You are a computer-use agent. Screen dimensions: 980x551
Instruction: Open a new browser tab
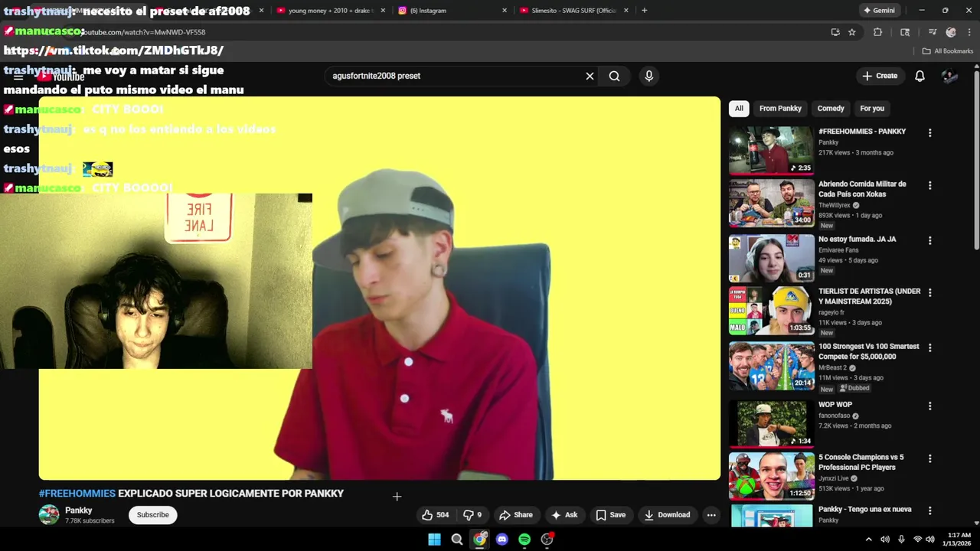pyautogui.click(x=644, y=11)
